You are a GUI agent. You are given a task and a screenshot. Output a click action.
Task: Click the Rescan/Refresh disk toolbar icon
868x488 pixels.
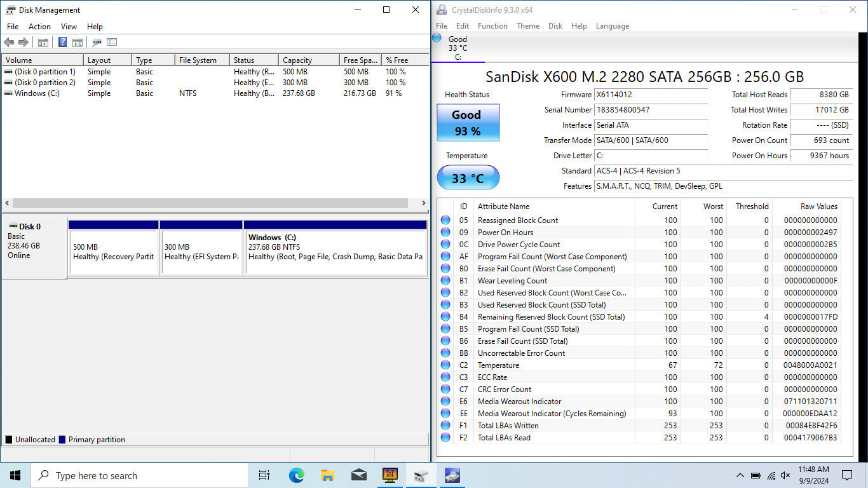click(x=97, y=43)
